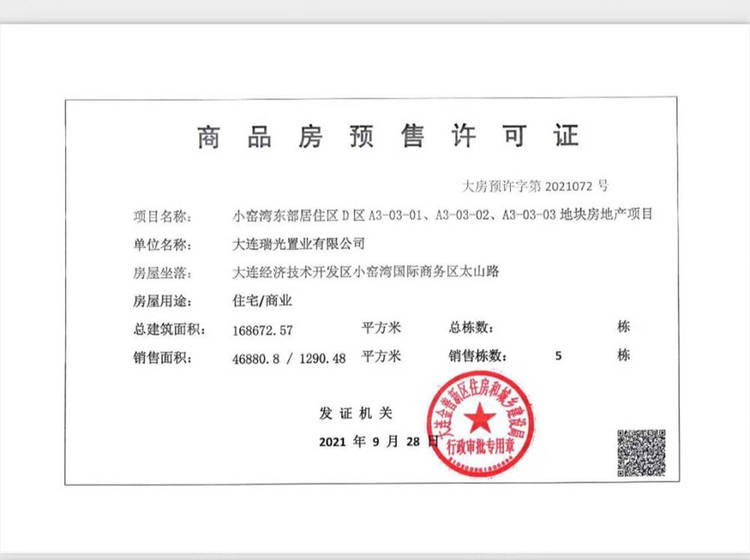750x560 pixels.
Task: Click the project name text with A3-03-01
Action: click(443, 215)
